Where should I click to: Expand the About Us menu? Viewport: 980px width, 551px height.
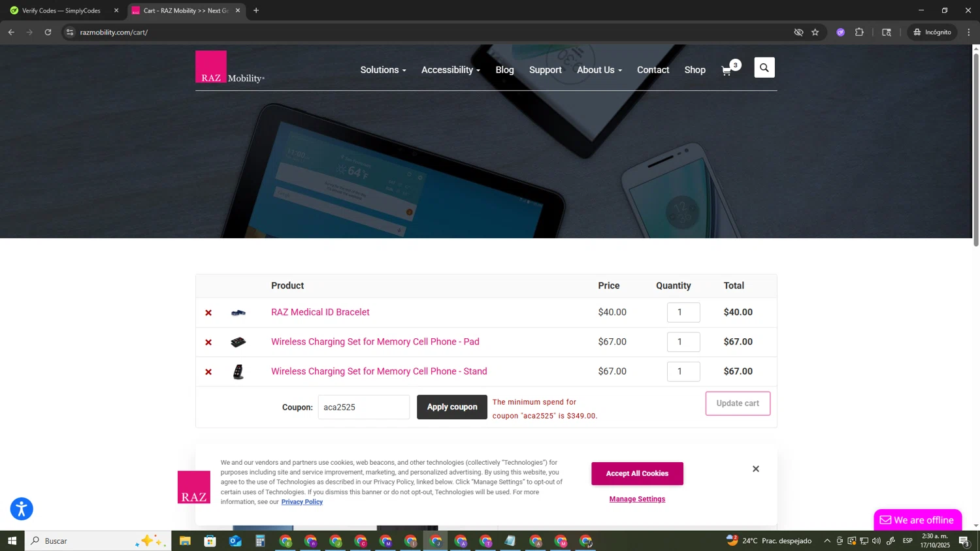pyautogui.click(x=599, y=70)
